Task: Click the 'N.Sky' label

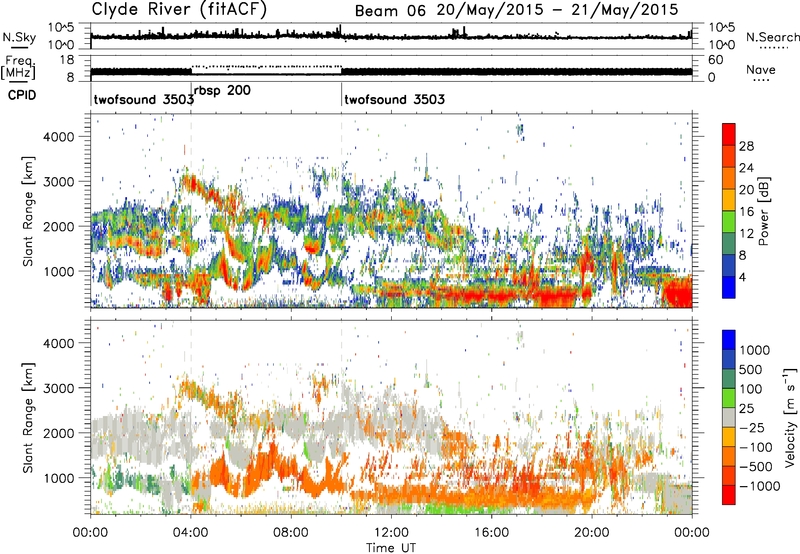Action: [x=19, y=37]
